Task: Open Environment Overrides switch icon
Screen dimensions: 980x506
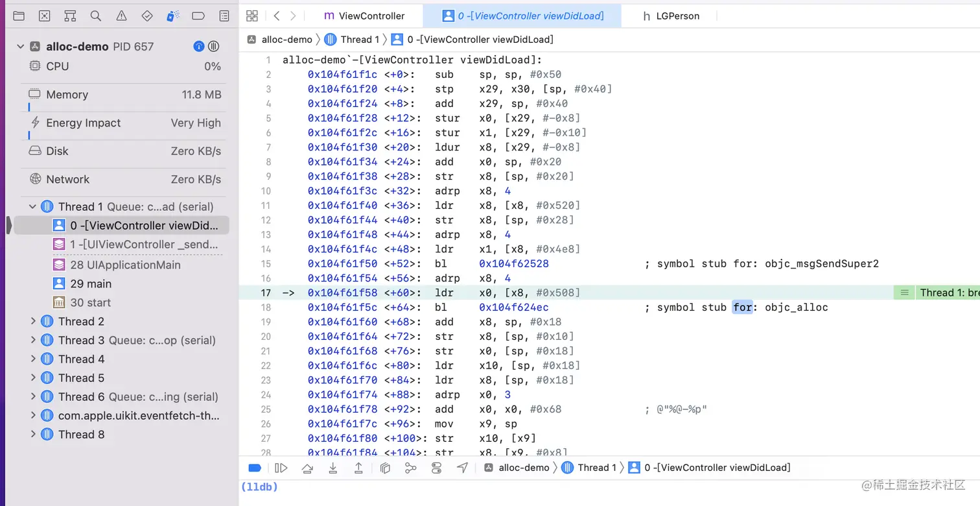Action: (436, 468)
